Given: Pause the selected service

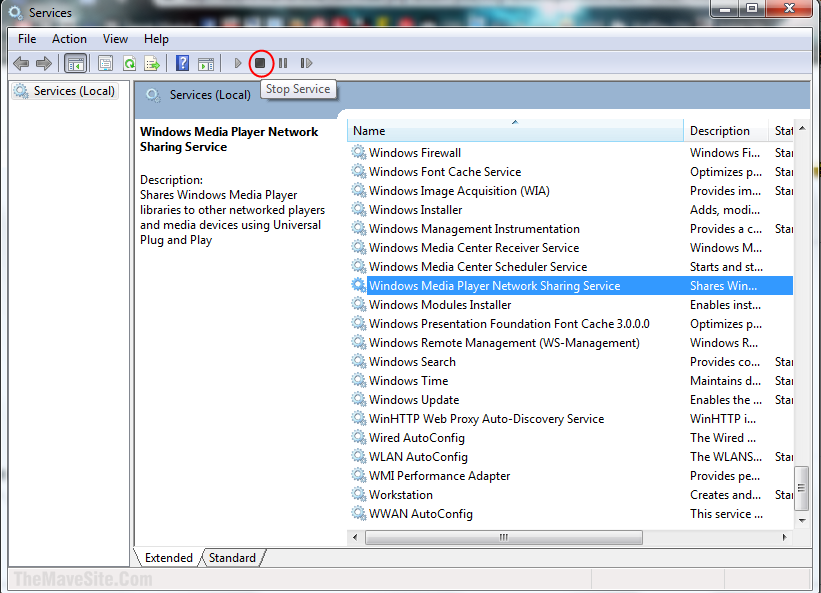Looking at the screenshot, I should (x=283, y=63).
